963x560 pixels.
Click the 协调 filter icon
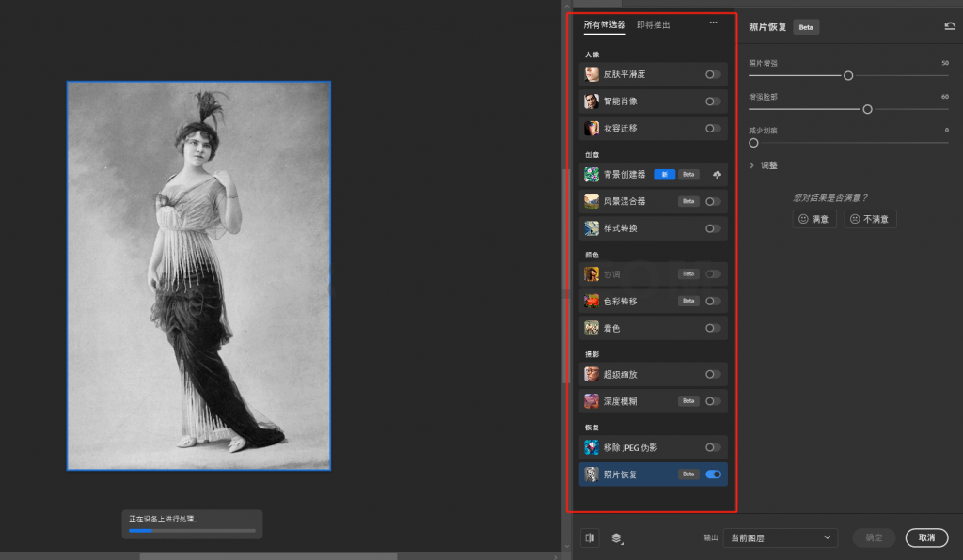[592, 274]
